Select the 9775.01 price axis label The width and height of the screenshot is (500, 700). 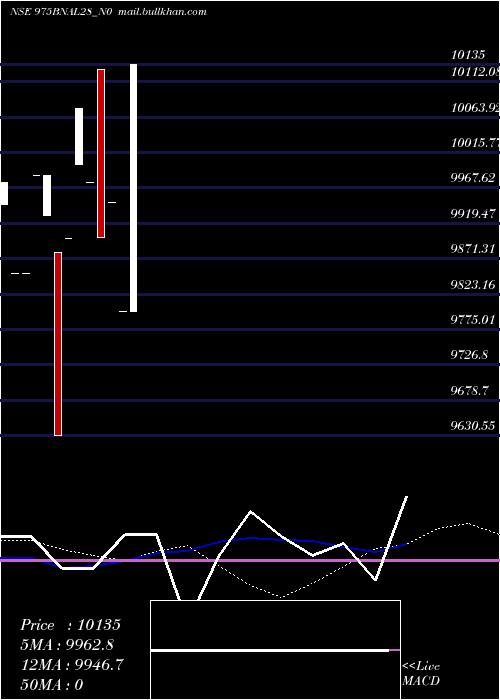pyautogui.click(x=473, y=320)
